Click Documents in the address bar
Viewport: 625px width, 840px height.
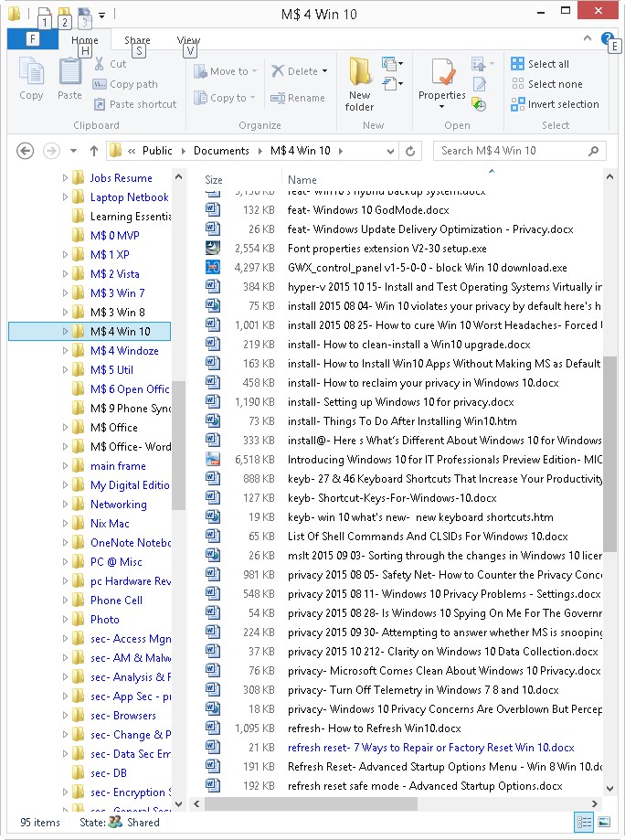221,151
